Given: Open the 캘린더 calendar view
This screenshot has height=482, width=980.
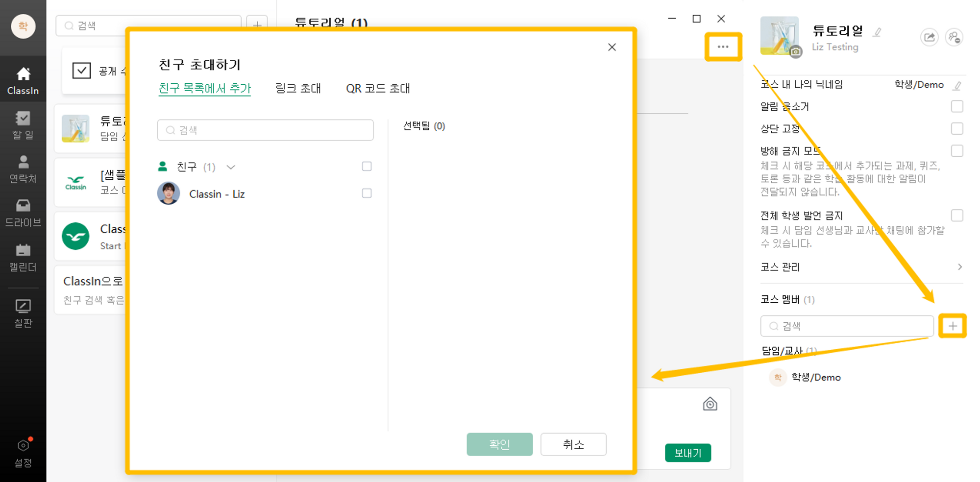Looking at the screenshot, I should tap(23, 258).
